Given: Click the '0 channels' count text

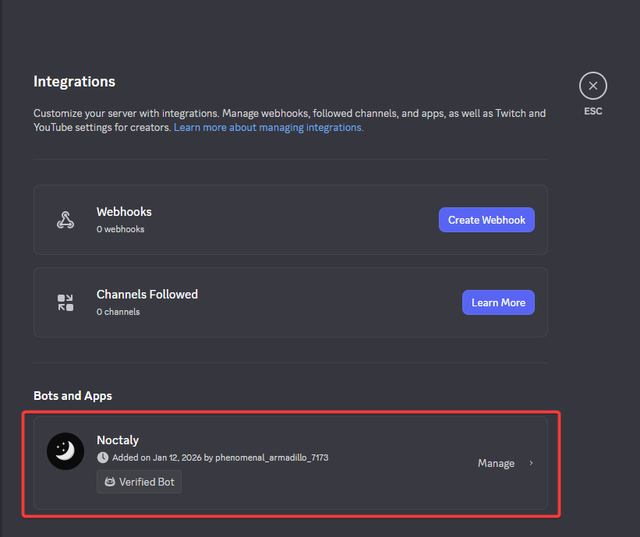Looking at the screenshot, I should 118,312.
